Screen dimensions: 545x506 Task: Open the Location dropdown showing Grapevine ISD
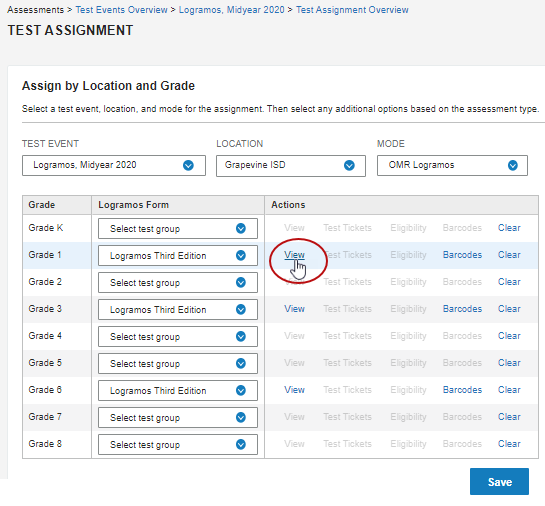coord(291,166)
